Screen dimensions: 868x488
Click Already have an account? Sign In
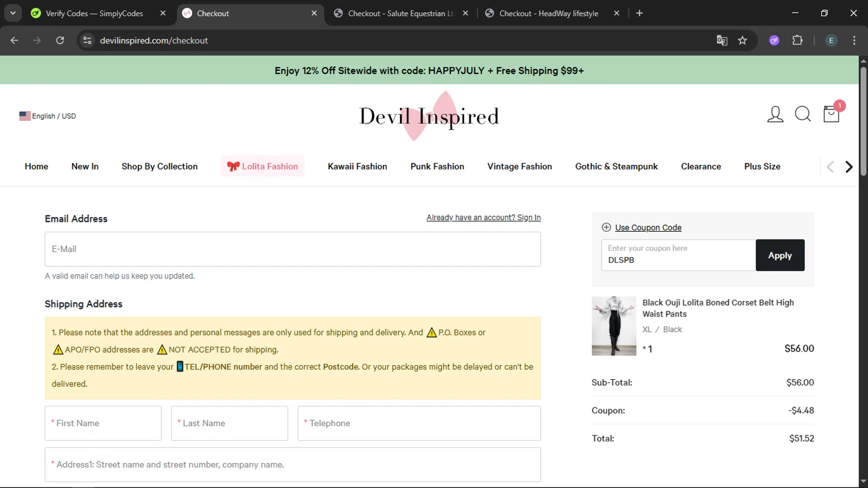pos(484,218)
